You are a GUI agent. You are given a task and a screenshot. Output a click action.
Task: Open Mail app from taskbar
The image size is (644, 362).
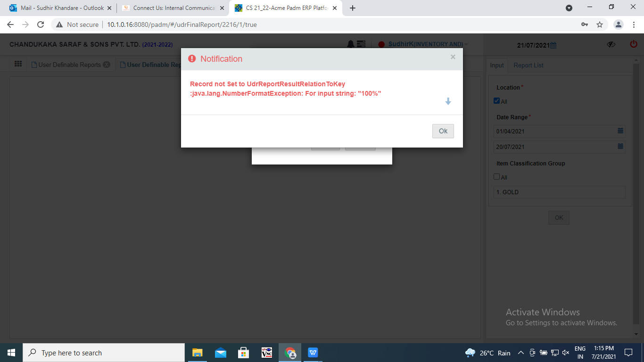coord(220,353)
